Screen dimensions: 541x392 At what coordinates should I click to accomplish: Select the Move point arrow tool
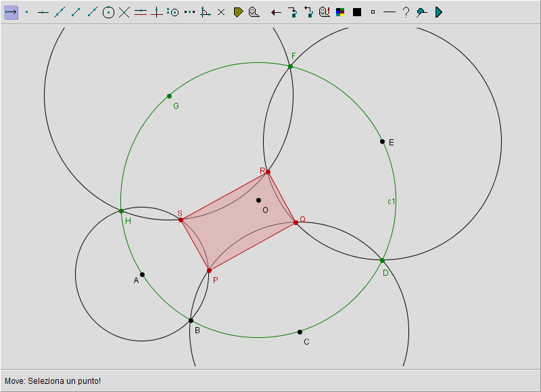coord(11,12)
